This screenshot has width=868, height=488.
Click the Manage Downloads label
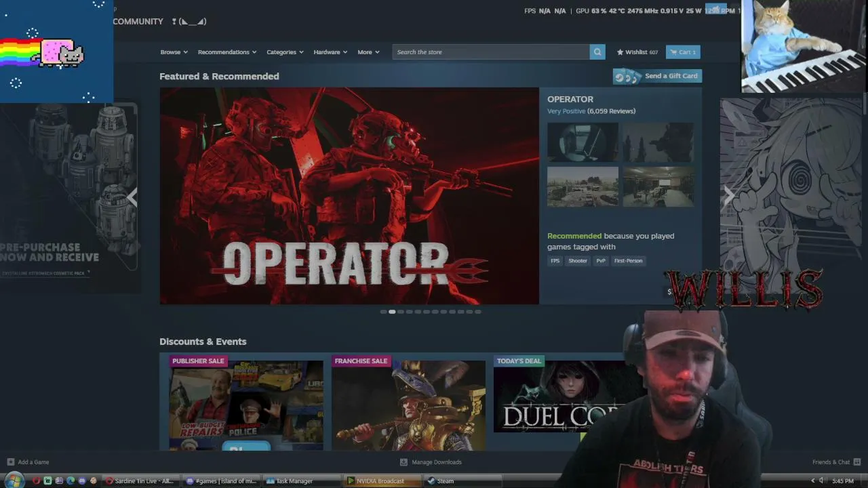pyautogui.click(x=437, y=462)
